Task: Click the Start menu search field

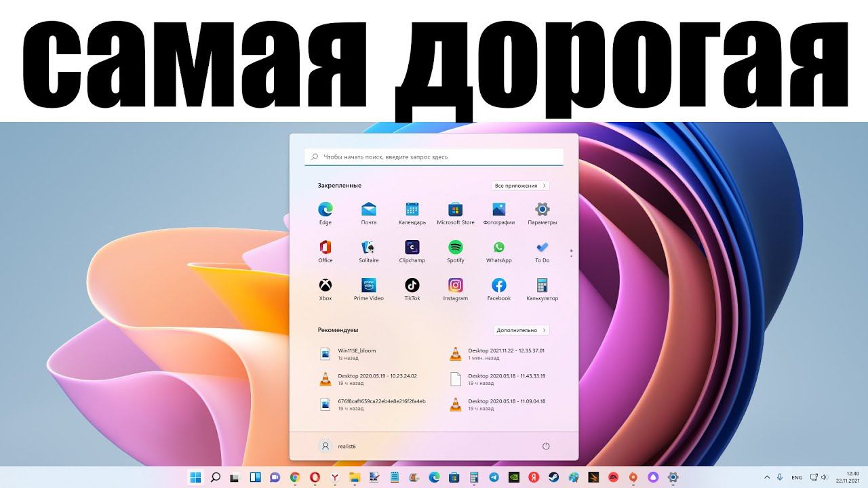Action: pyautogui.click(x=434, y=157)
